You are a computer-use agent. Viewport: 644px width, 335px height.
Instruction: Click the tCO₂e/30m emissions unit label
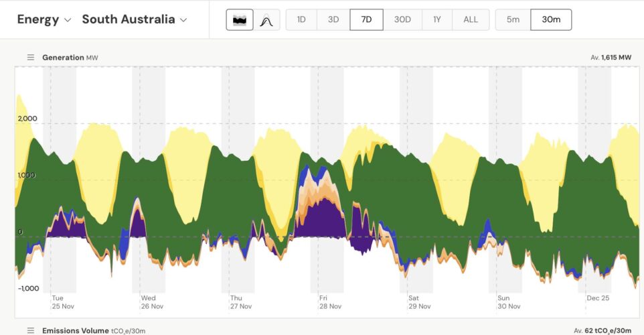(x=128, y=331)
